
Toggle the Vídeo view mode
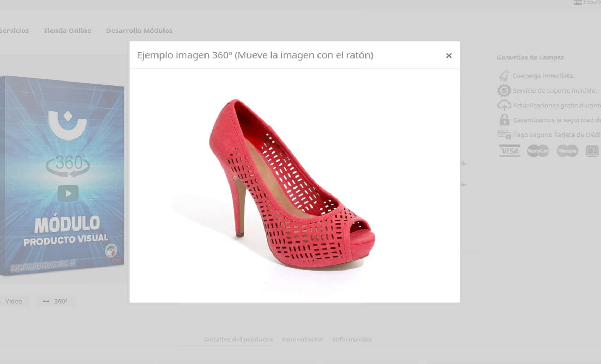tap(13, 301)
